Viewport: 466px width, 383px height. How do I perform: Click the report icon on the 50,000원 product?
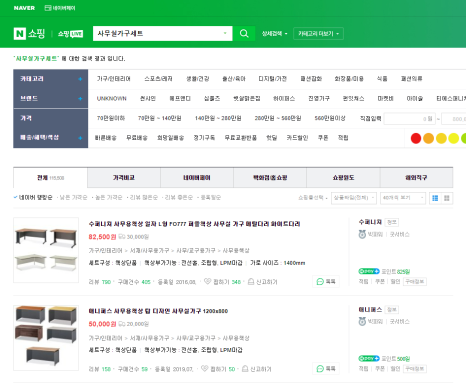click(245, 369)
